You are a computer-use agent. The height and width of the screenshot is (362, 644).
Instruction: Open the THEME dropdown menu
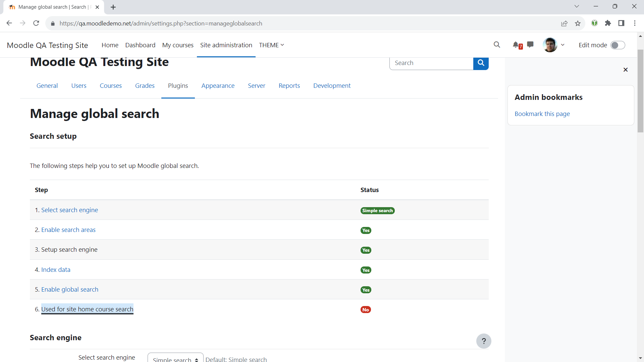coord(271,45)
